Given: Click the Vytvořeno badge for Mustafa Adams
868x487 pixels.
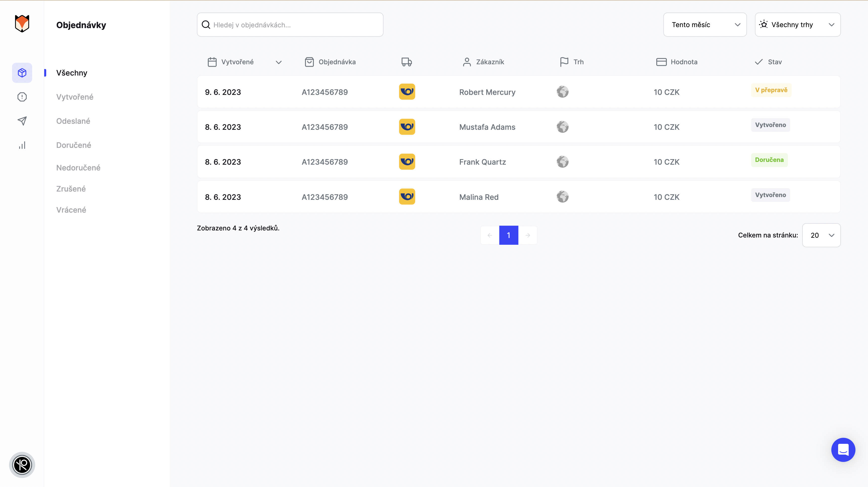Looking at the screenshot, I should coord(770,125).
